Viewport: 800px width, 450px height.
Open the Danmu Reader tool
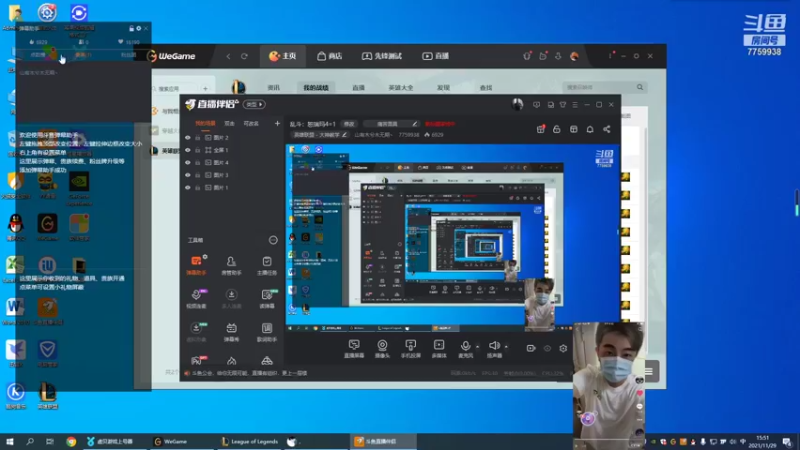tap(267, 298)
